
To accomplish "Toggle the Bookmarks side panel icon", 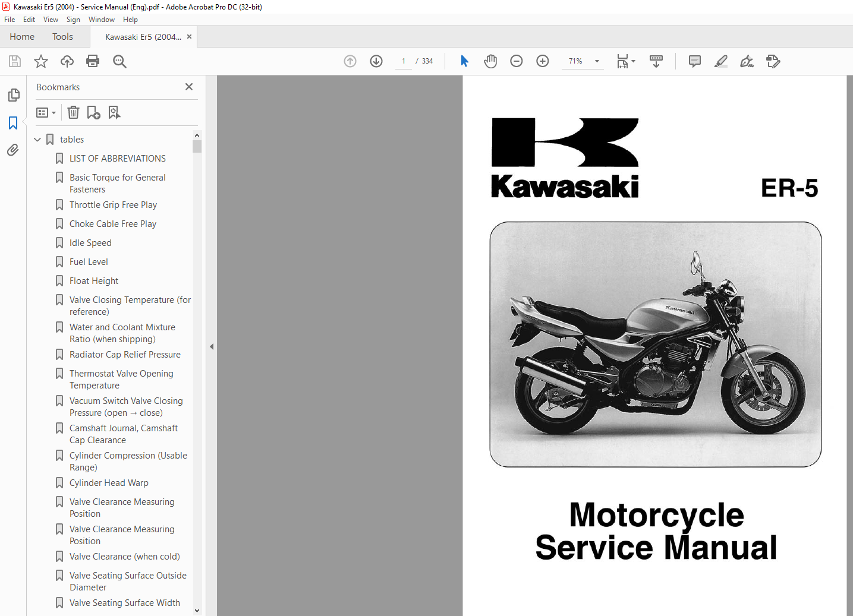I will tap(13, 122).
